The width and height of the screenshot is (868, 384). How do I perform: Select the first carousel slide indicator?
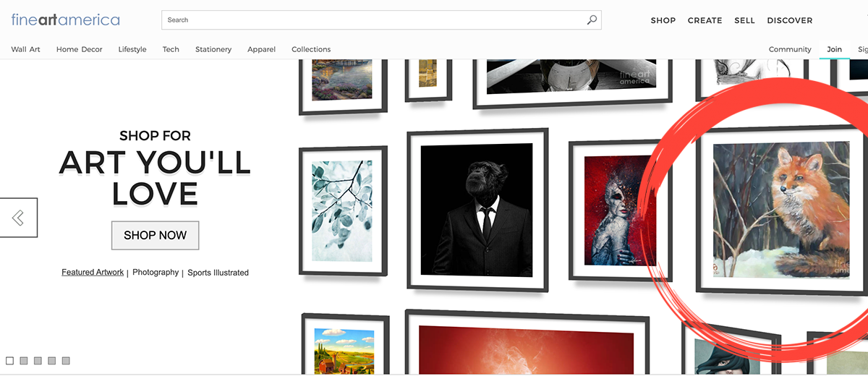[10, 360]
